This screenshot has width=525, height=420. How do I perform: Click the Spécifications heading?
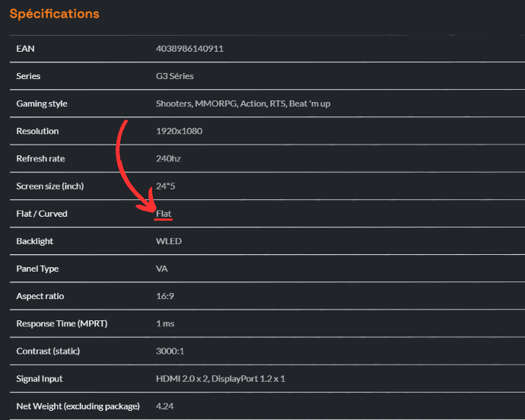54,14
